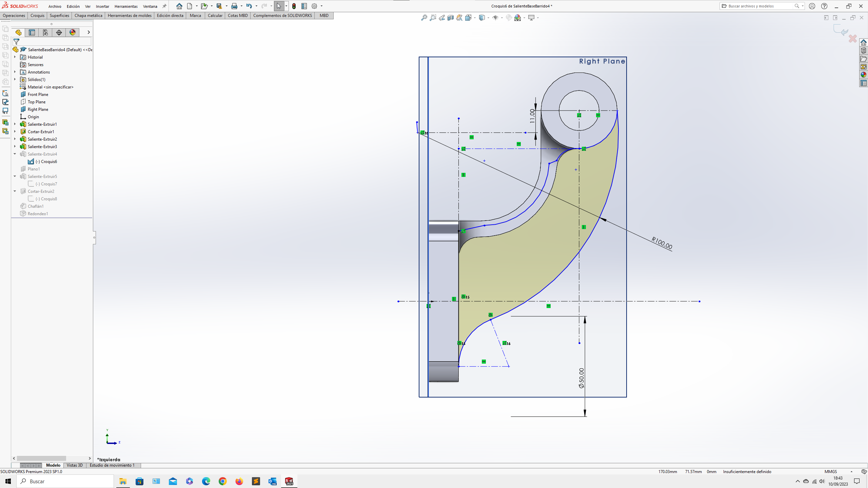Open the FeatureManager design tree tab
The width and height of the screenshot is (868, 488).
tap(18, 32)
